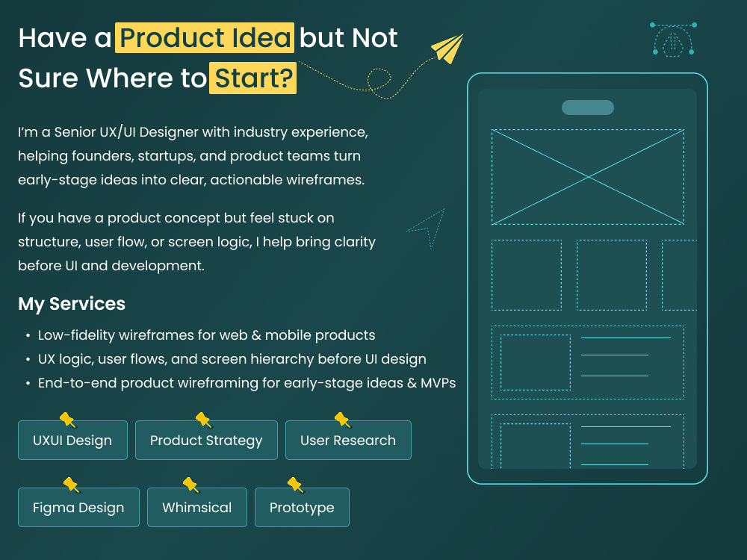The image size is (747, 560).
Task: Click the pushpin above User Research
Action: tap(343, 420)
